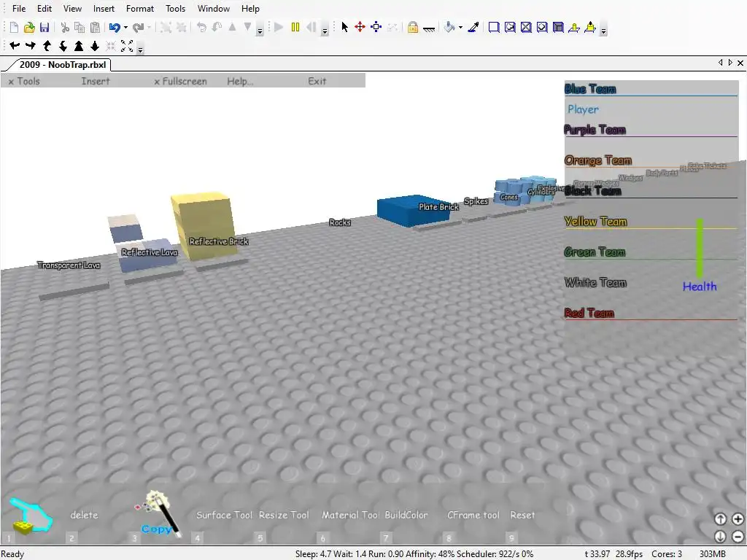Select the motor tool with yellow post
The image size is (747, 560).
click(x=590, y=27)
